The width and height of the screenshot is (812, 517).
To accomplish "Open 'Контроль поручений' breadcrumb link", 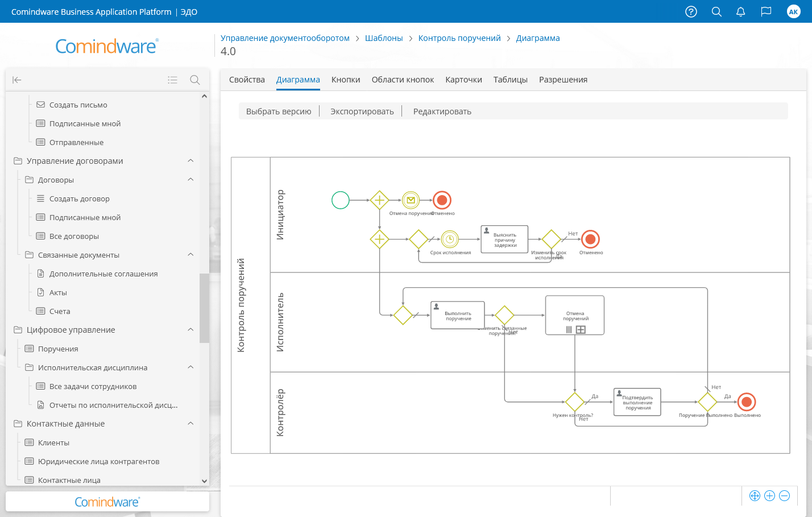I will [x=459, y=38].
